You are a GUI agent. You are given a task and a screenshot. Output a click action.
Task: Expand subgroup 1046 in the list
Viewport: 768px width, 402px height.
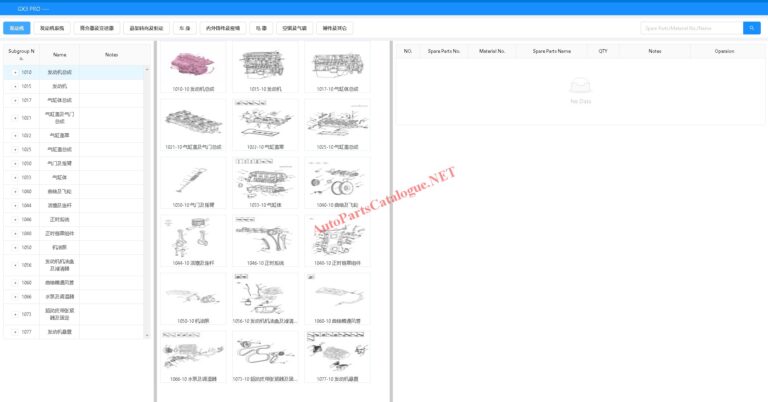[x=14, y=219]
